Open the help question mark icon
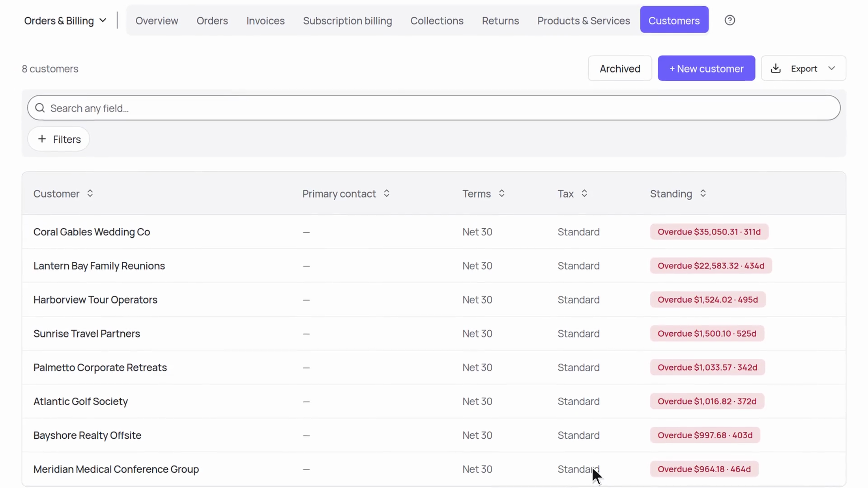Screen dimensions: 868x488 730,20
